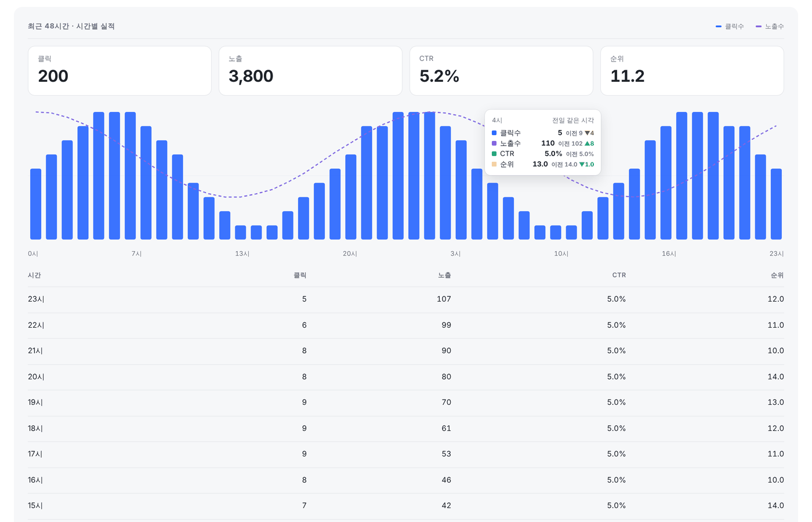Image resolution: width=812 pixels, height=522 pixels.
Task: Select the 20시 row label in the table
Action: tap(36, 377)
